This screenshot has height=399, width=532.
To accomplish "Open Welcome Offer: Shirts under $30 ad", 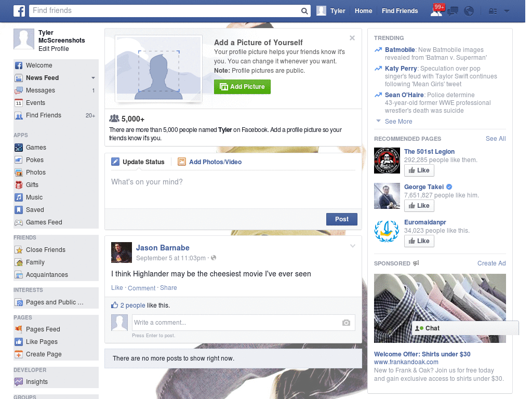I will [x=422, y=354].
